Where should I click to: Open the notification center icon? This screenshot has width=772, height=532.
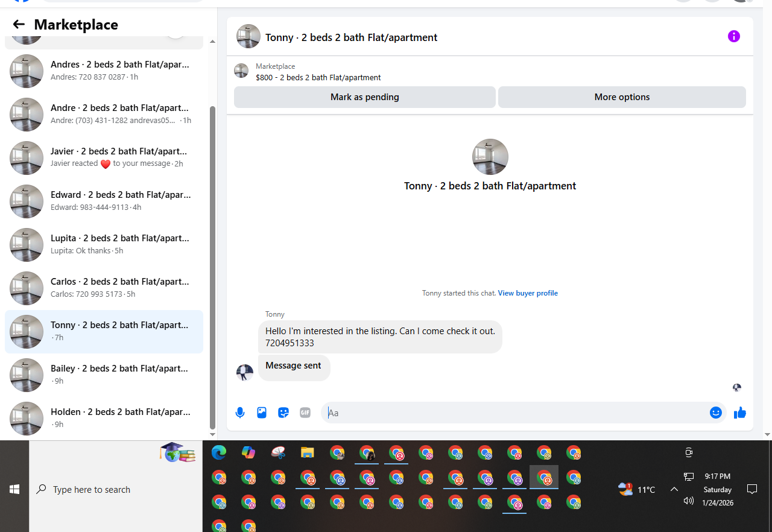(x=752, y=489)
